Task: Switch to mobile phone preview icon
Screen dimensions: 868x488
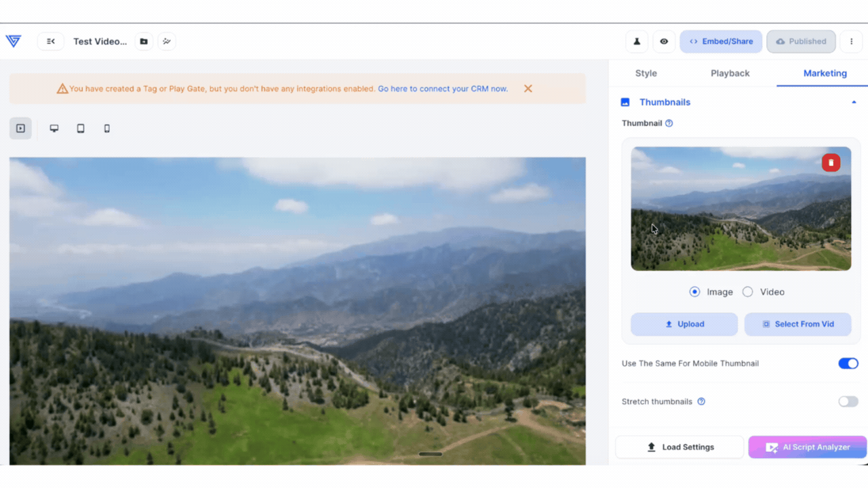Action: tap(106, 128)
